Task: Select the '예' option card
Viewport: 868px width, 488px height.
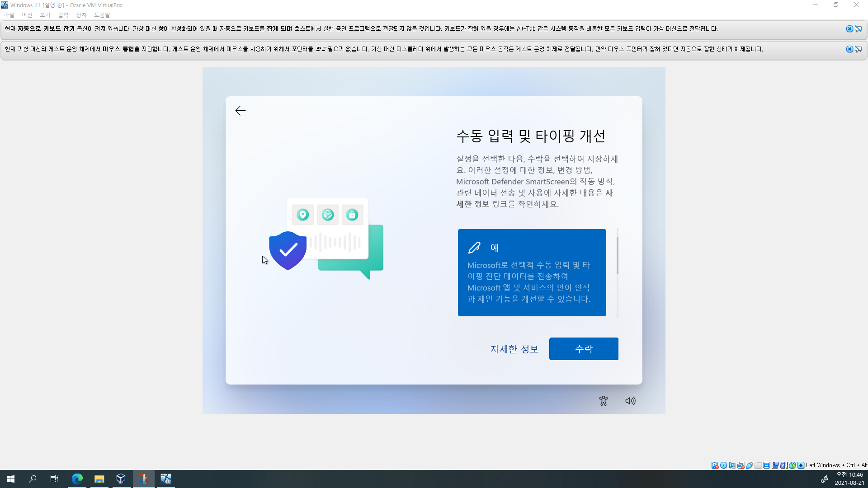Action: [x=532, y=272]
